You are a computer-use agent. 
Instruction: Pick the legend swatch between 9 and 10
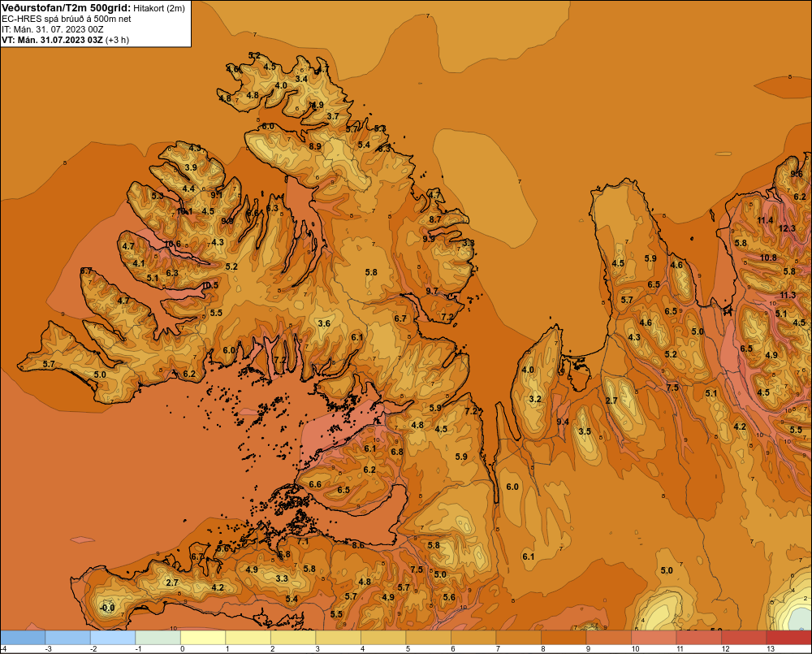[x=608, y=638]
